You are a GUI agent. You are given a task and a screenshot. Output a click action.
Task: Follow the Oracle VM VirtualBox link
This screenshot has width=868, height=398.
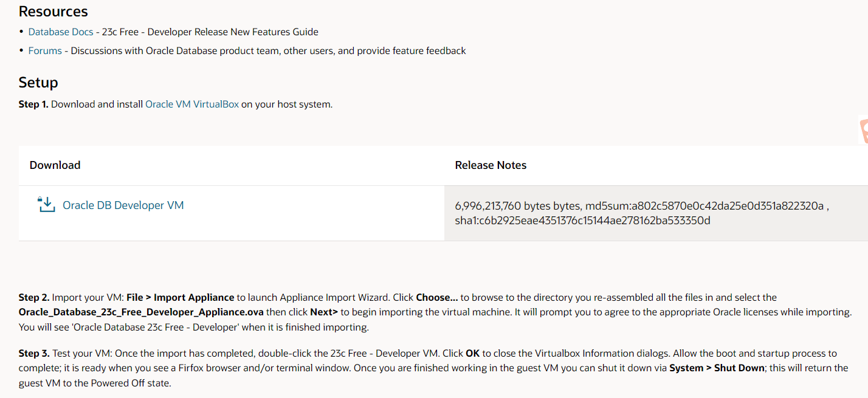[192, 104]
